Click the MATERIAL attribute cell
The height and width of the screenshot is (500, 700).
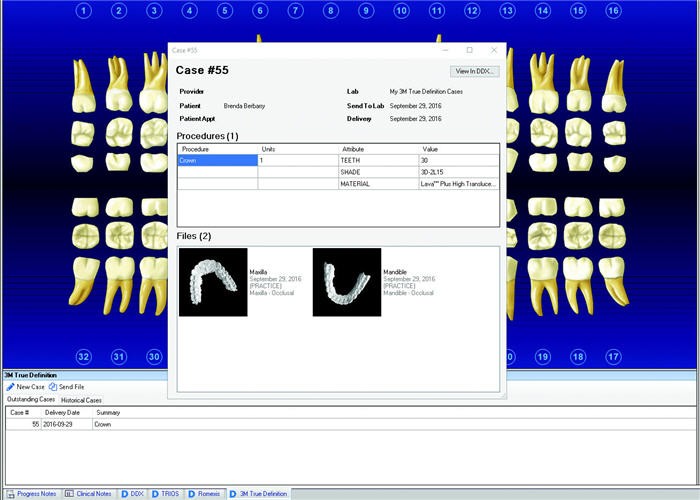pyautogui.click(x=379, y=183)
